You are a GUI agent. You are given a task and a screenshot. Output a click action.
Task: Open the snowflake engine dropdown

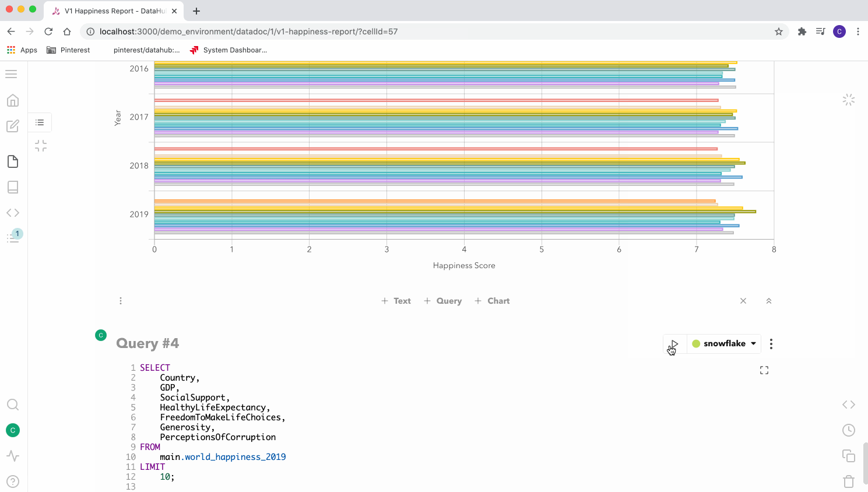(724, 344)
